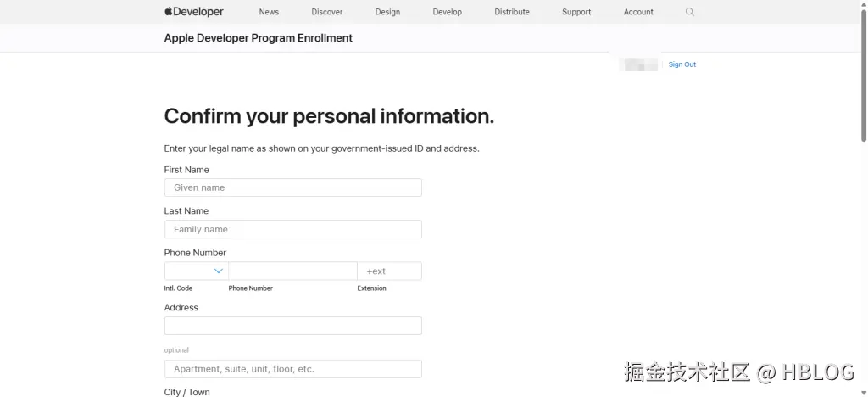This screenshot has height=397, width=868.
Task: Expand the Intl. Code dropdown
Action: [197, 271]
